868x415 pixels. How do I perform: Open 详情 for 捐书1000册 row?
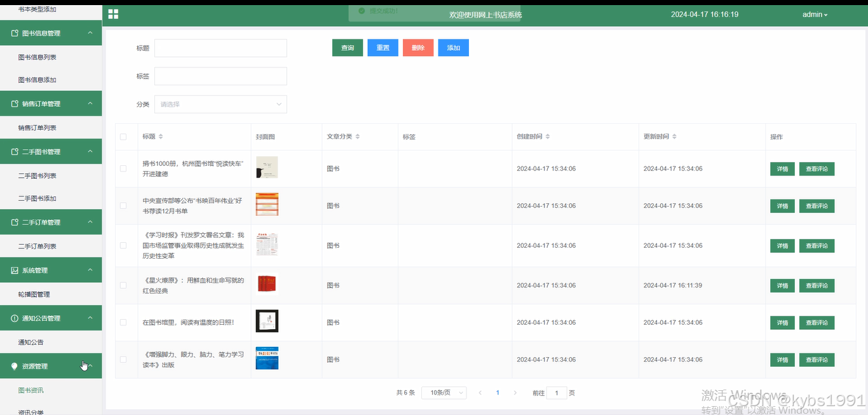[x=782, y=169]
